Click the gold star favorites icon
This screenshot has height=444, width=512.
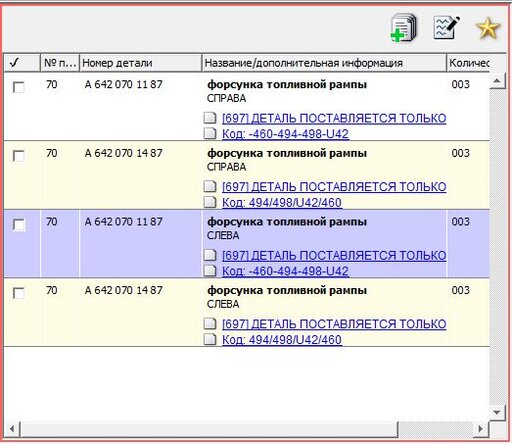tap(488, 29)
